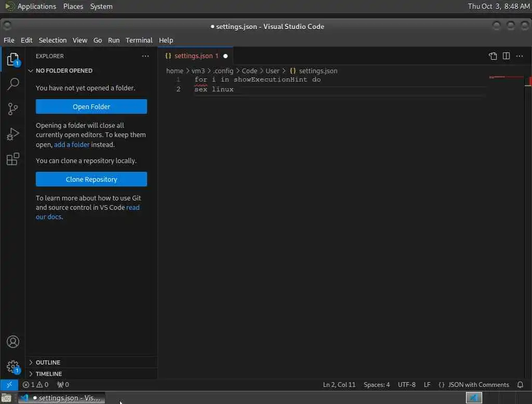Change 'JSON with Comments' language mode
The width and height of the screenshot is (532, 404).
click(x=478, y=385)
